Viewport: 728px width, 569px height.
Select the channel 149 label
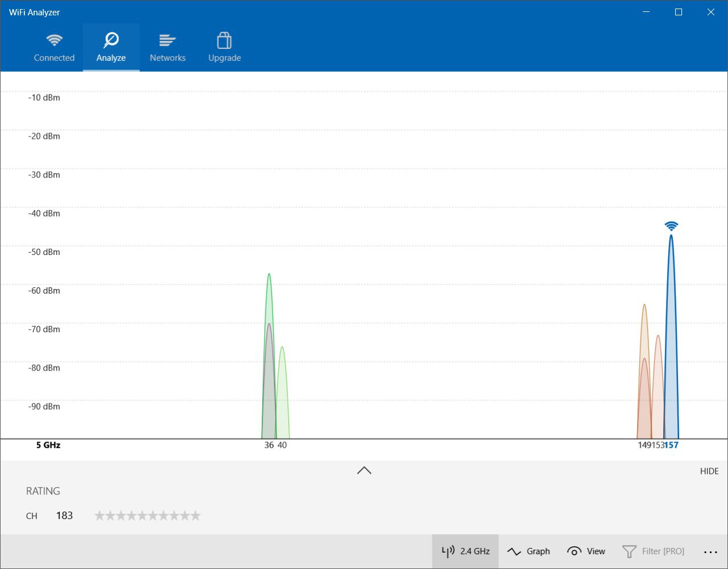(x=644, y=445)
